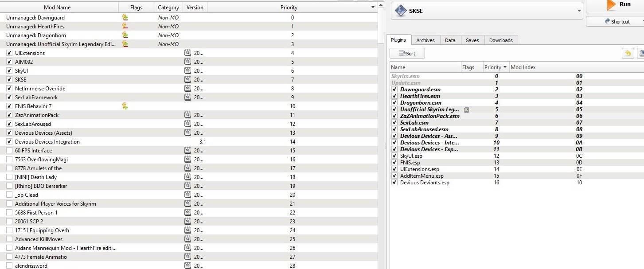Click the version calendar icon for 7563 OverflowingMagi
Screen dimensions: 644x269
tap(187, 159)
